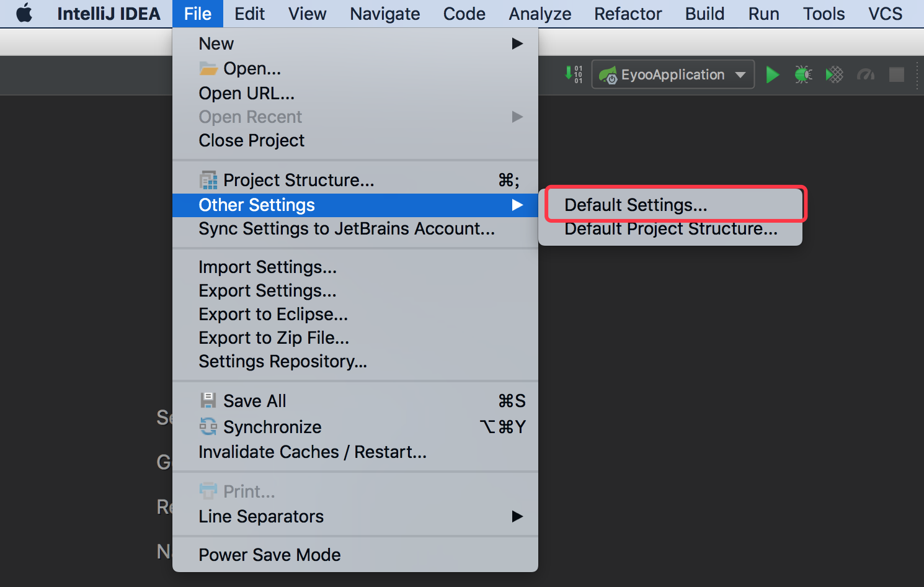Choose Default Project Structure... option
Viewport: 924px width, 587px height.
click(x=670, y=230)
